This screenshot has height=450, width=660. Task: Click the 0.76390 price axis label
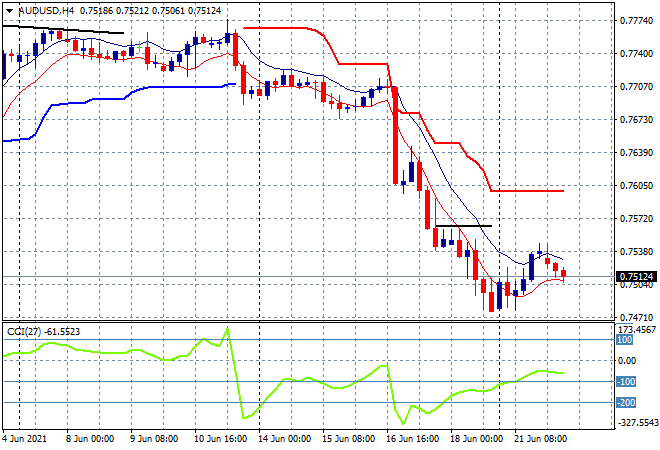pos(636,152)
